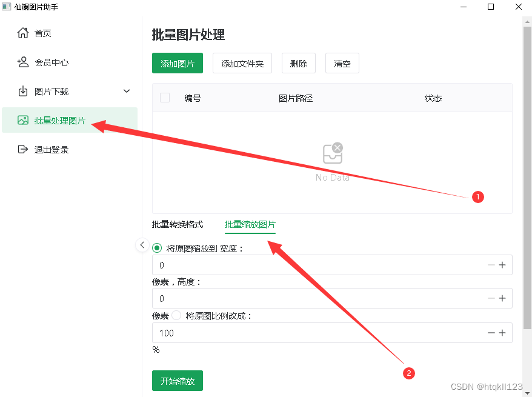Increase the percentage value with the plus stepper
The height and width of the screenshot is (397, 532).
pos(504,332)
